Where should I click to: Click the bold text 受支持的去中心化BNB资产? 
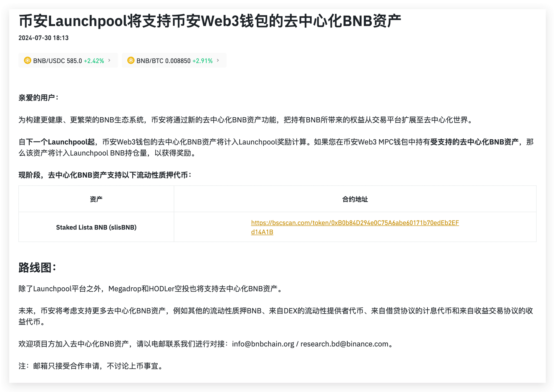pos(474,142)
